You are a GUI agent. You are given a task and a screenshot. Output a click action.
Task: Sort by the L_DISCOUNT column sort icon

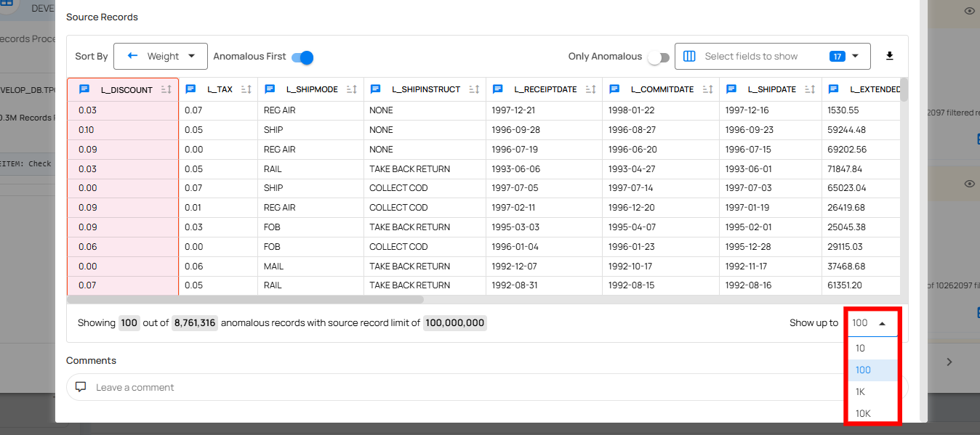(x=166, y=89)
